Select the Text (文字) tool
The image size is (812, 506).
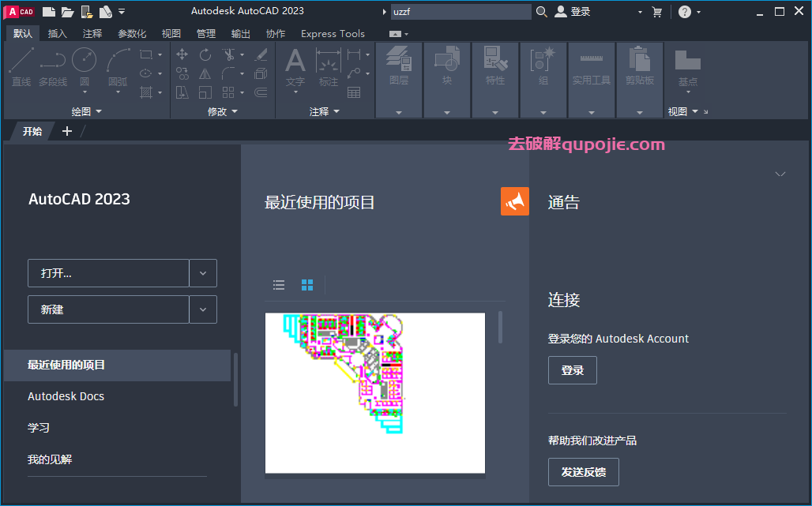pyautogui.click(x=295, y=67)
